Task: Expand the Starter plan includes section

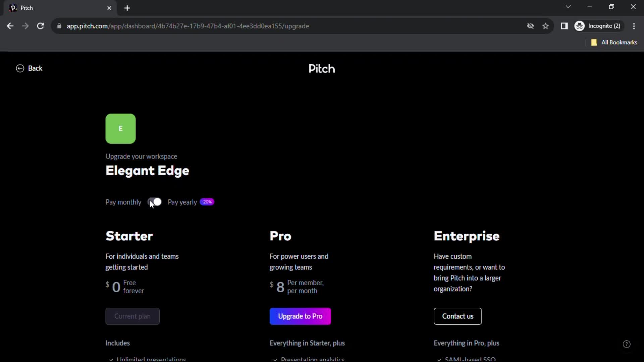Action: (x=118, y=343)
